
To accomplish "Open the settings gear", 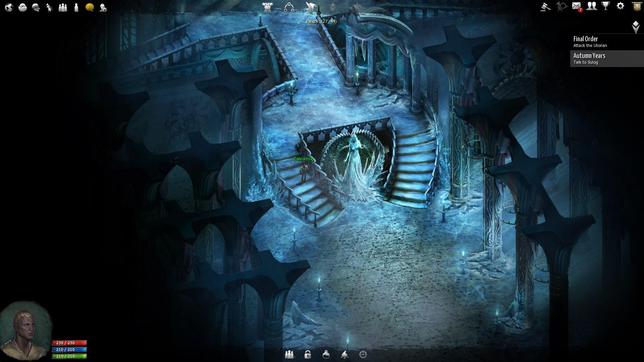I will [x=621, y=6].
